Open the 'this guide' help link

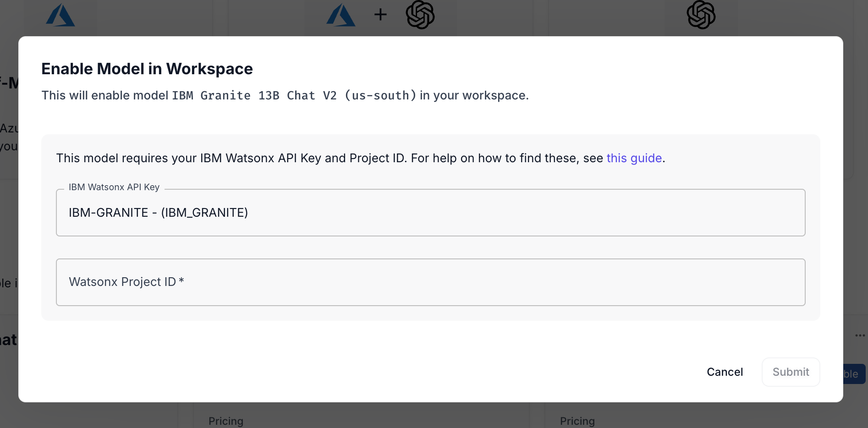pyautogui.click(x=634, y=158)
